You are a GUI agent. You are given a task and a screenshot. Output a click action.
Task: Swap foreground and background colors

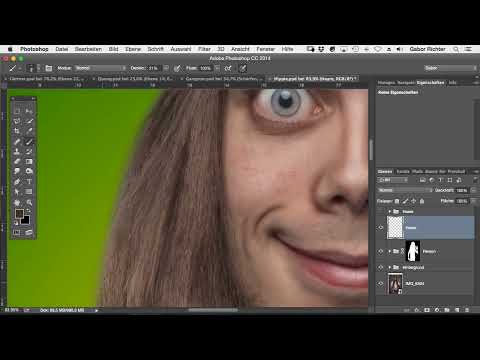[x=29, y=211]
